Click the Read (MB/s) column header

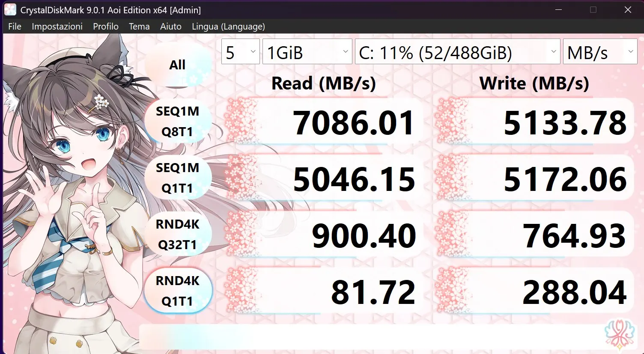324,83
